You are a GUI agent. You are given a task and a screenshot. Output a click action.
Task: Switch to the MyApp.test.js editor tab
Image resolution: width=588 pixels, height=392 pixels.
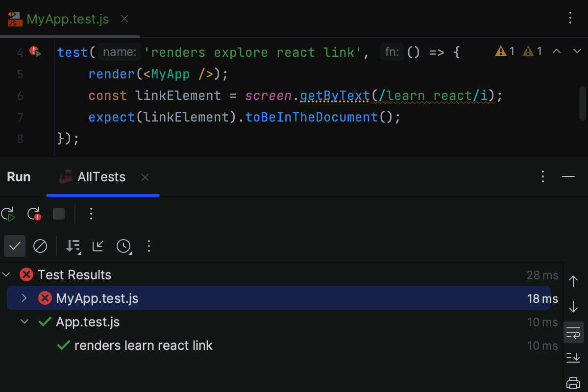[x=68, y=19]
